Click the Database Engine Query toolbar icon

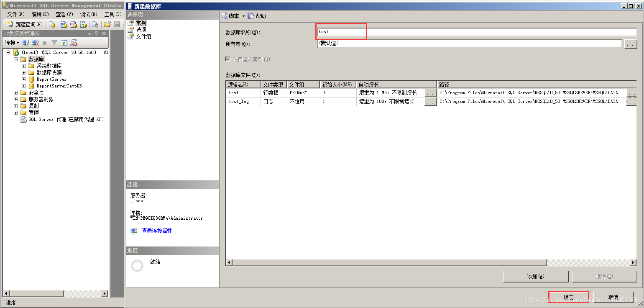tap(52, 24)
